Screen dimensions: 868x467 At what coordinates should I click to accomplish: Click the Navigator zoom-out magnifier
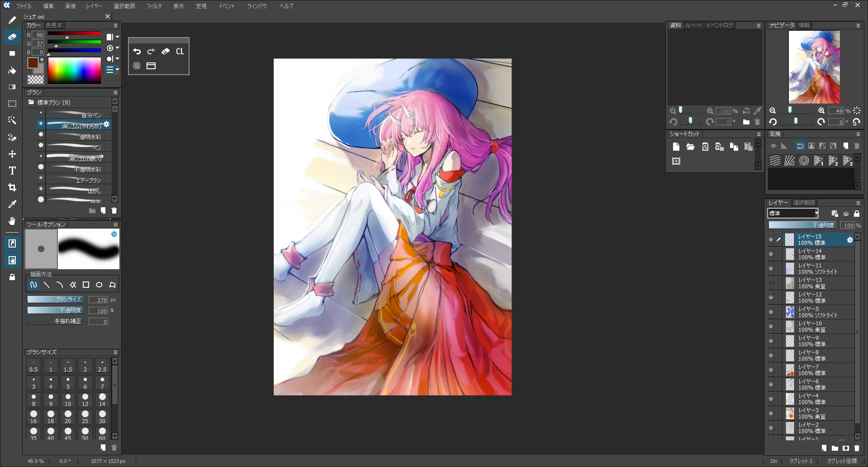pos(773,111)
